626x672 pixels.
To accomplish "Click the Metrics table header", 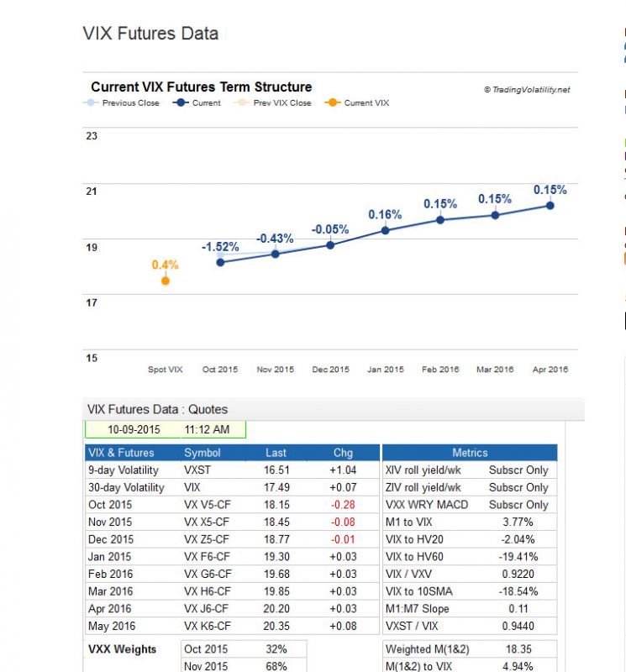I will [x=470, y=453].
